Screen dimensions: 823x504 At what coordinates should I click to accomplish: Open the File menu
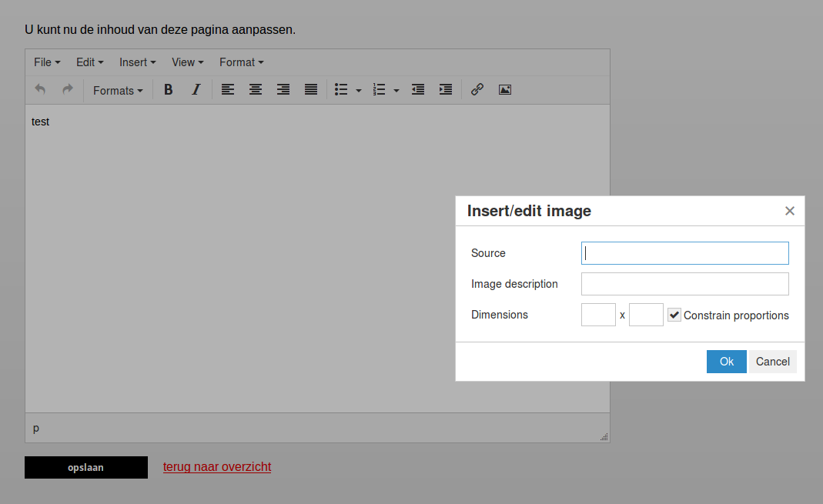click(x=47, y=62)
